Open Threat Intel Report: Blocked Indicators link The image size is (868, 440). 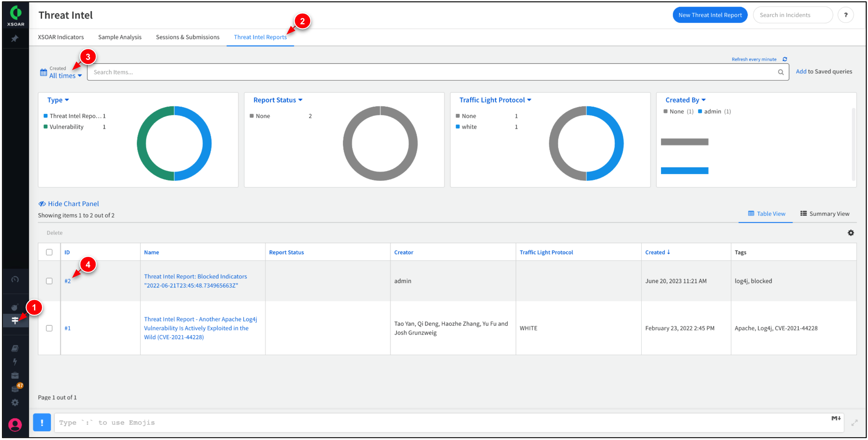coord(196,281)
